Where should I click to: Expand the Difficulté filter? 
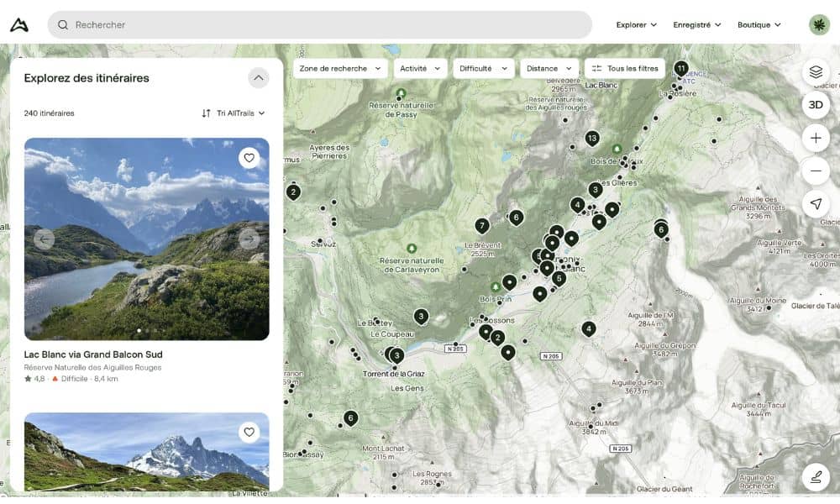tap(484, 67)
